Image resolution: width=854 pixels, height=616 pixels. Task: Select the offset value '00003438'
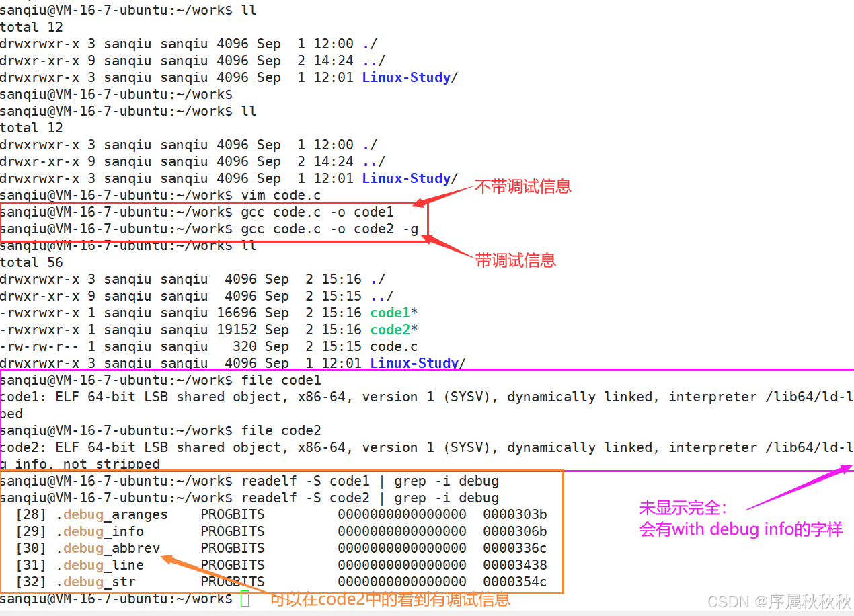pyautogui.click(x=515, y=565)
